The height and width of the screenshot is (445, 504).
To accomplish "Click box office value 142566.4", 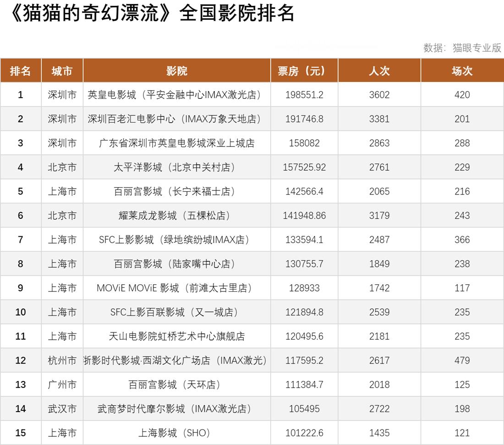I will 304,191.
